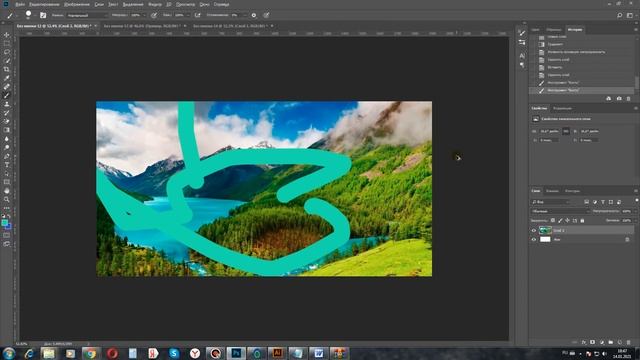
Task: Select the Gradient tool
Action: (7, 130)
